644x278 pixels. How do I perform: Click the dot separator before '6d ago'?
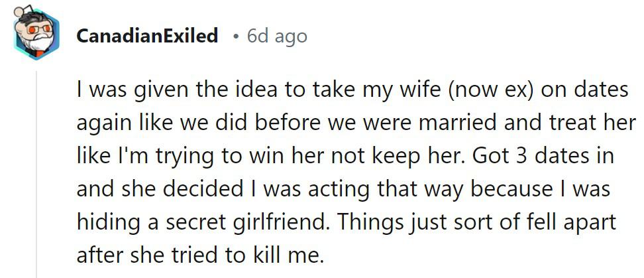(x=235, y=37)
